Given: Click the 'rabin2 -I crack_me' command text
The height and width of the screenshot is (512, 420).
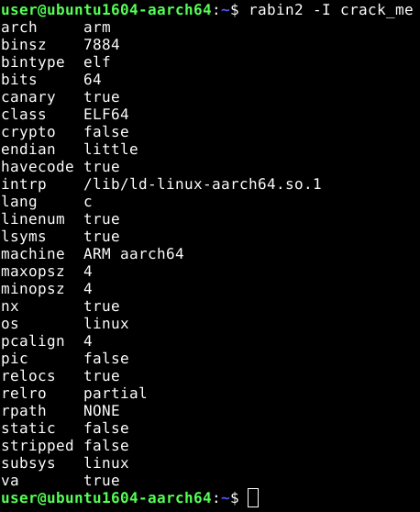Looking at the screenshot, I should pyautogui.click(x=331, y=10).
